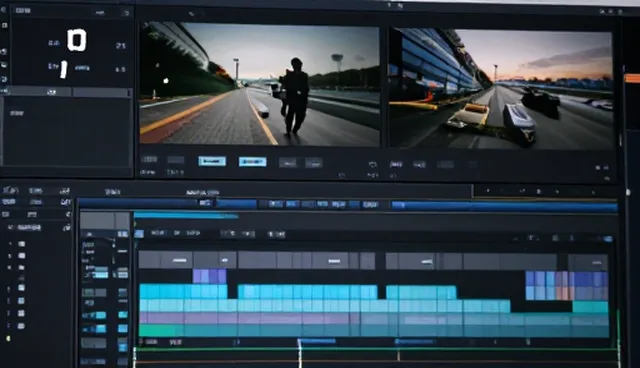Image resolution: width=640 pixels, height=368 pixels.
Task: Click the pause-like icon in the transport strip above the timeline
Action: 539,191
